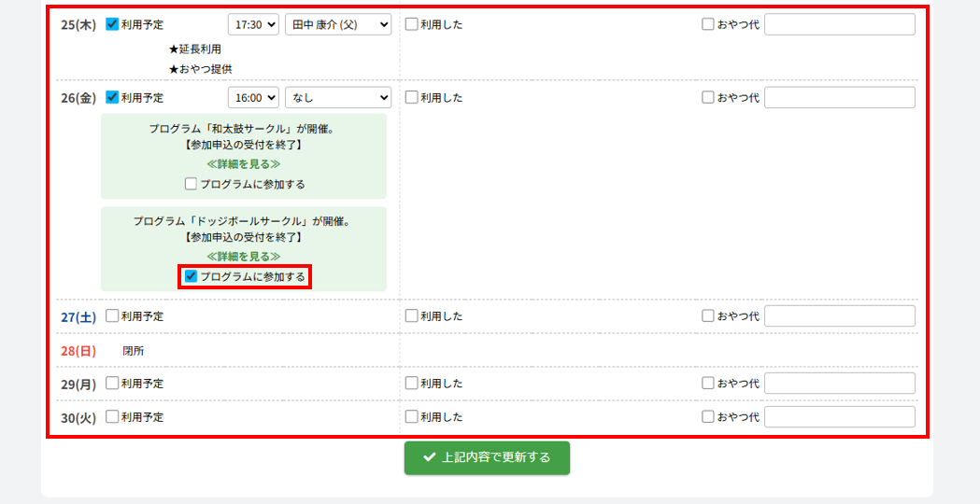Image resolution: width=980 pixels, height=504 pixels.
Task: Enable おやつ代 checkbox for 26(金)
Action: pyautogui.click(x=708, y=97)
